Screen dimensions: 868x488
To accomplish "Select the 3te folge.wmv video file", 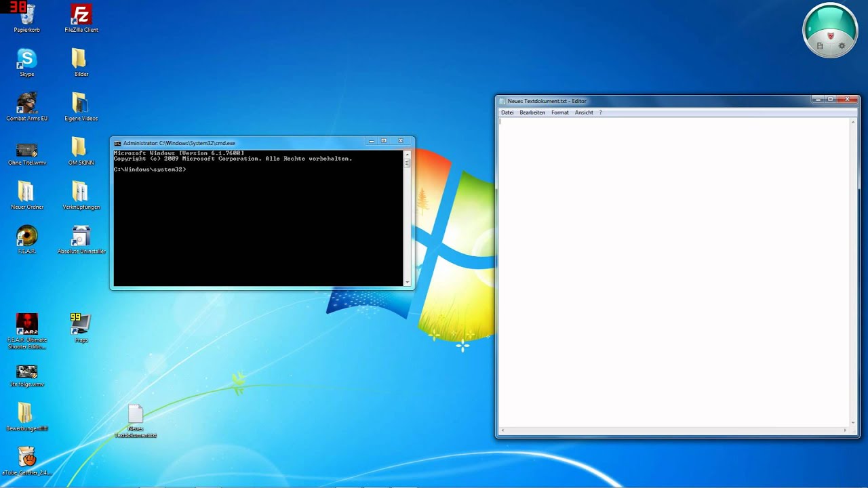I will point(27,376).
